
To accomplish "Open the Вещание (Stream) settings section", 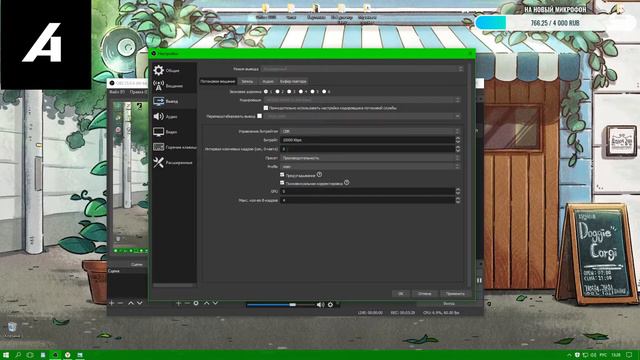I will [x=174, y=86].
